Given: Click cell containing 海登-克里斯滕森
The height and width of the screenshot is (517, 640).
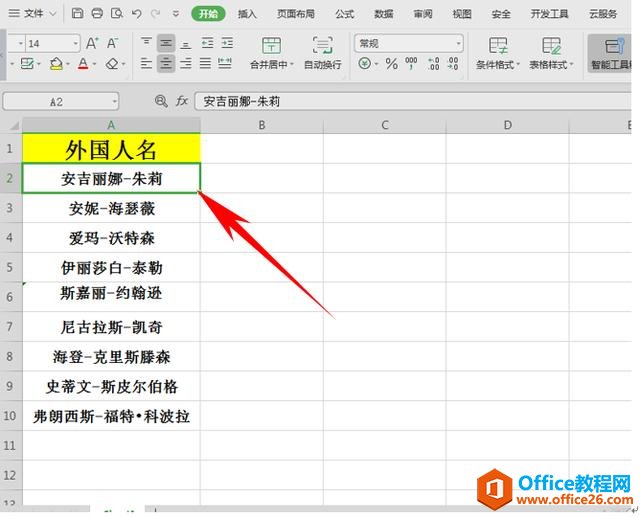Looking at the screenshot, I should click(x=111, y=356).
